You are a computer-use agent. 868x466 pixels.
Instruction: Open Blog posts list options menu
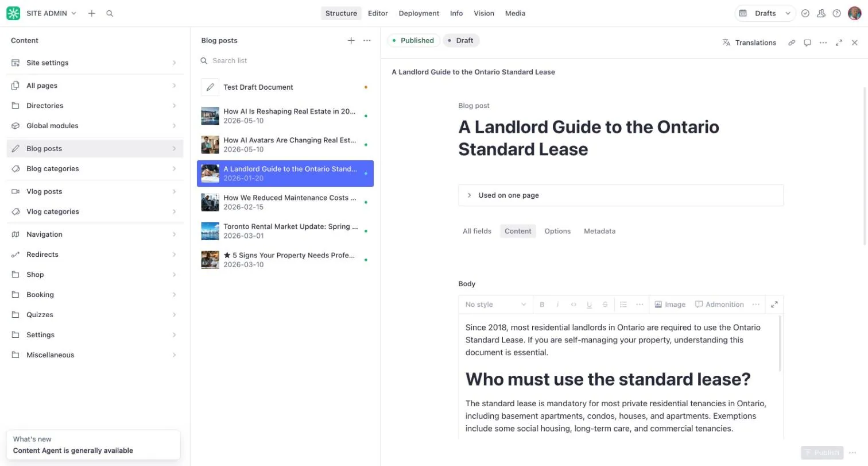(367, 40)
